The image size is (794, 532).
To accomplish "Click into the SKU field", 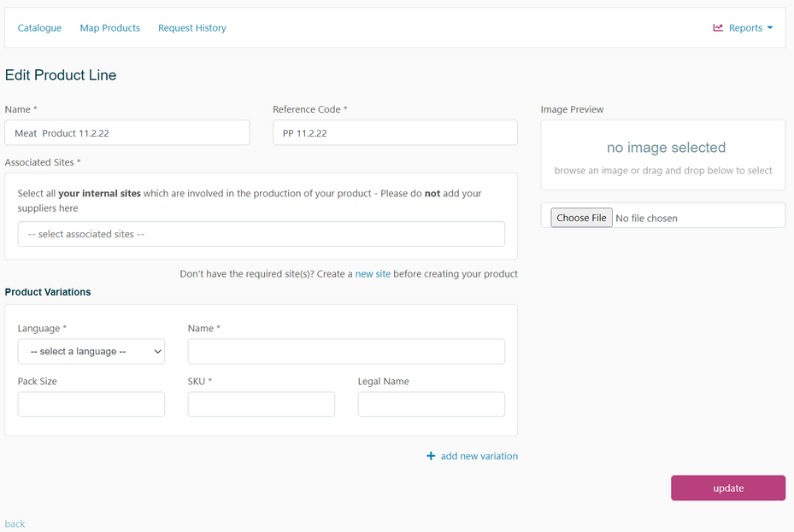I will point(261,404).
